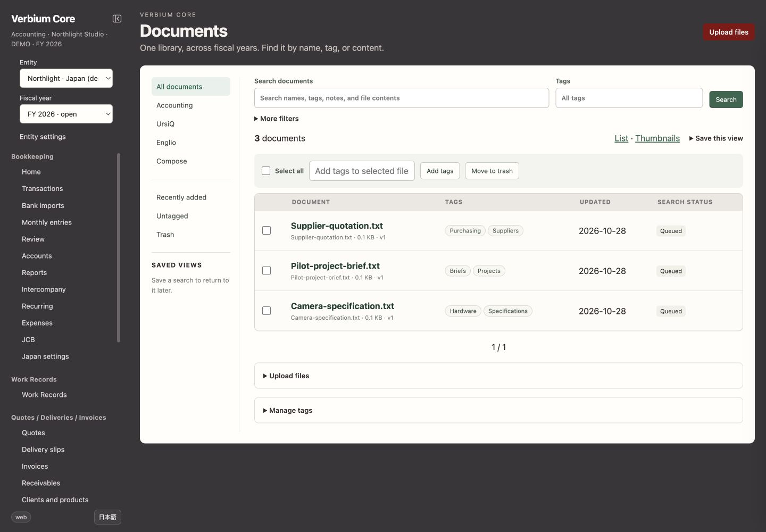Expand the Upload files section
The image size is (766, 532).
498,376
